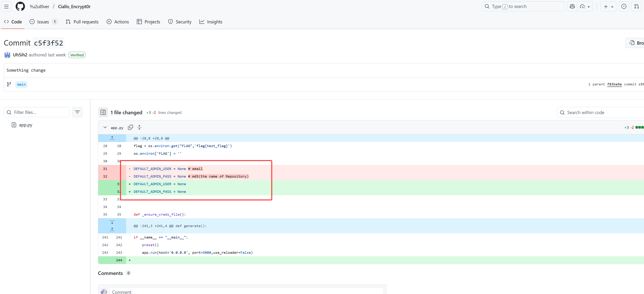Expand hidden lines above line 28
644x294 pixels.
click(112, 138)
